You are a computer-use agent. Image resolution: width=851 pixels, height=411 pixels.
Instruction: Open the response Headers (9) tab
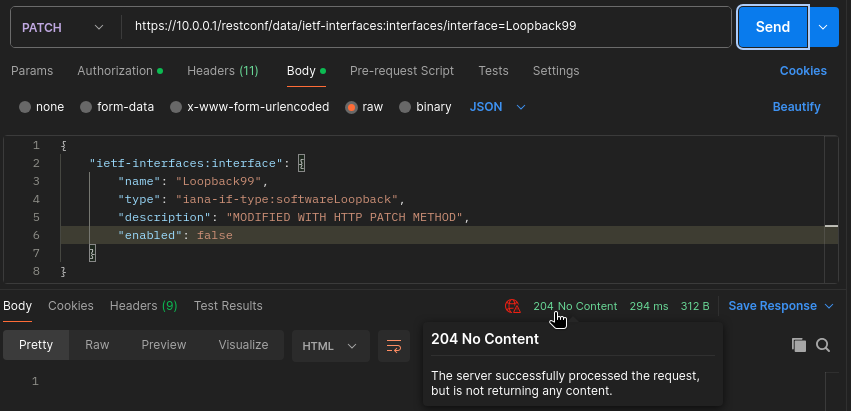pyautogui.click(x=143, y=306)
